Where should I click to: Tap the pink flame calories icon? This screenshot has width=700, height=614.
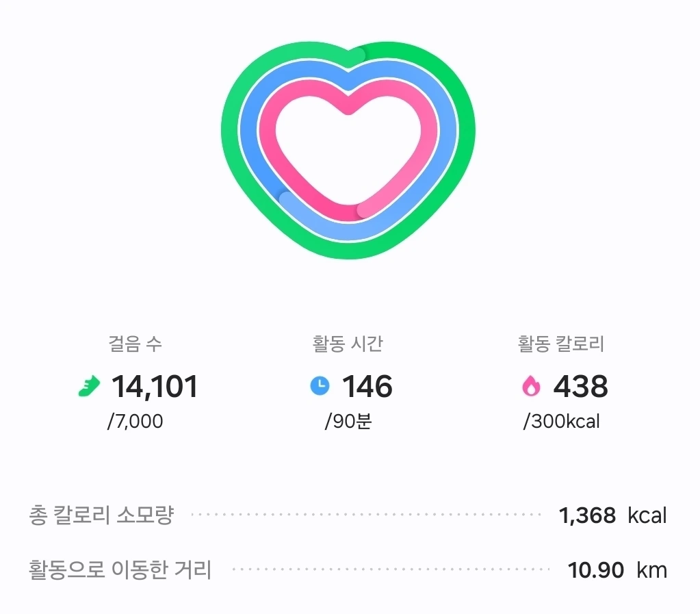(531, 386)
